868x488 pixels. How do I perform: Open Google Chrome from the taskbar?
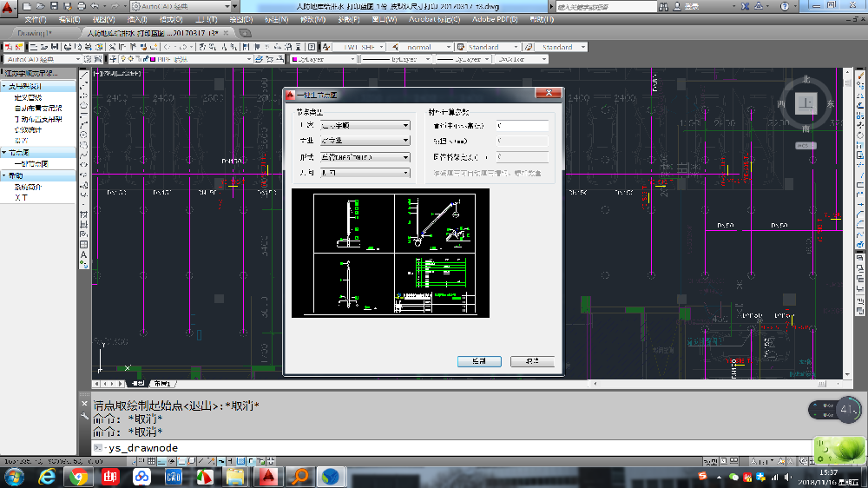pyautogui.click(x=78, y=476)
